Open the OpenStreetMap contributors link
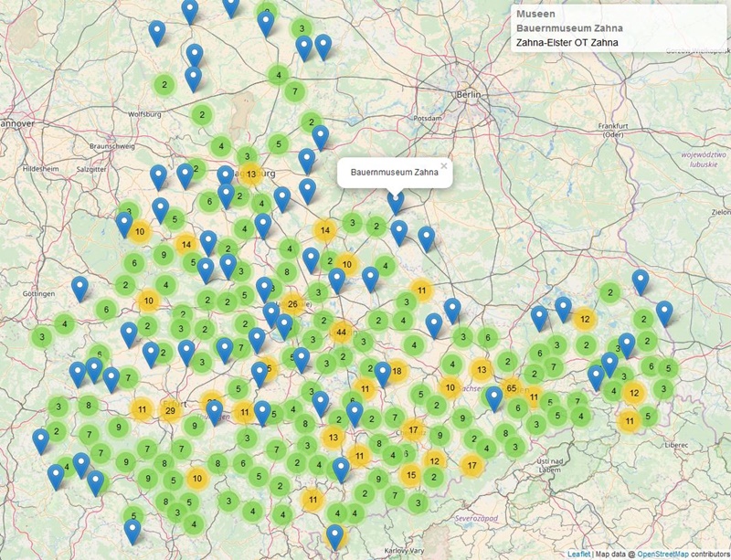The image size is (731, 560). click(x=664, y=555)
